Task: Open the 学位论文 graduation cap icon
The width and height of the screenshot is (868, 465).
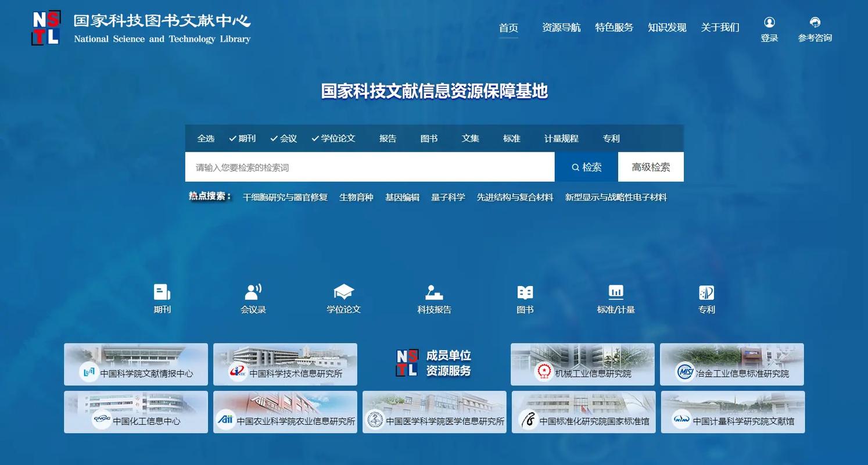Action: [x=344, y=292]
